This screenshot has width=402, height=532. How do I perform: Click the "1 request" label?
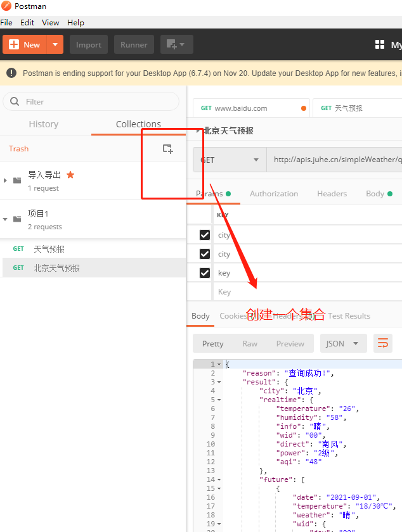(44, 188)
